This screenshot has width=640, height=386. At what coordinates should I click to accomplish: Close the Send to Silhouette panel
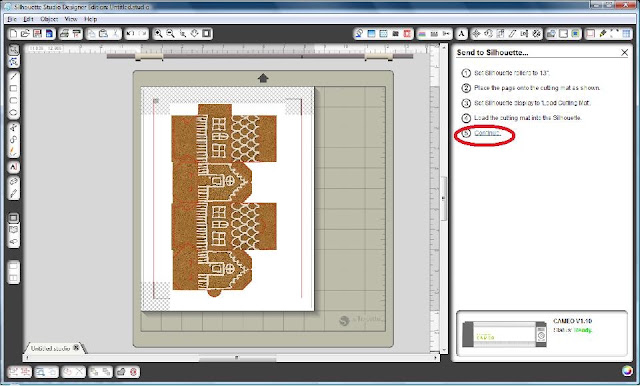pyautogui.click(x=624, y=52)
